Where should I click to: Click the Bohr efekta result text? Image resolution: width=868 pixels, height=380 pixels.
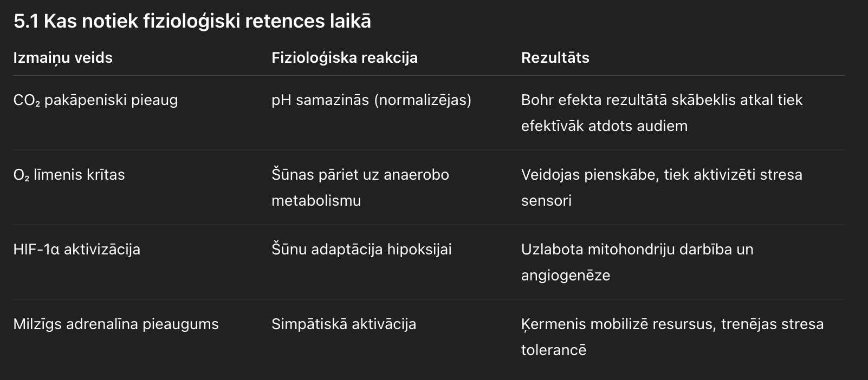(x=662, y=113)
